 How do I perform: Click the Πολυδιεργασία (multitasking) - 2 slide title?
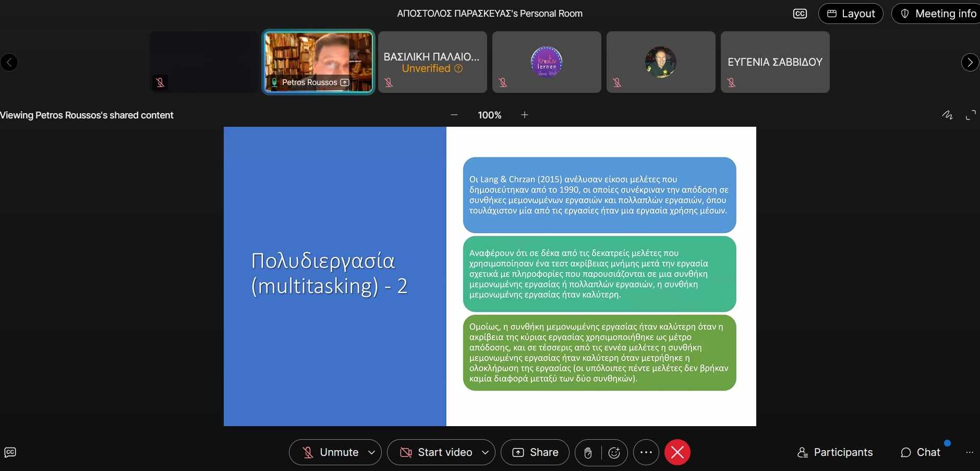tap(329, 273)
